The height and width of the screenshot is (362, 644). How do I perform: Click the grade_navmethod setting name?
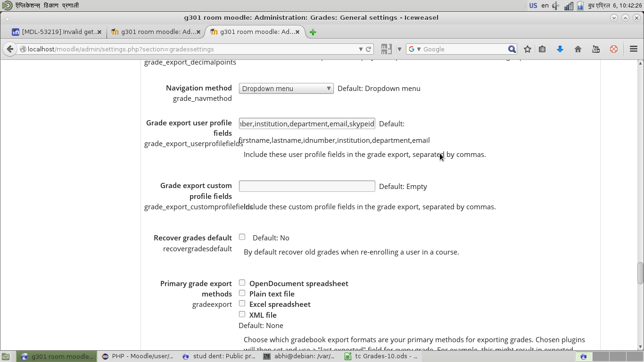tap(202, 99)
